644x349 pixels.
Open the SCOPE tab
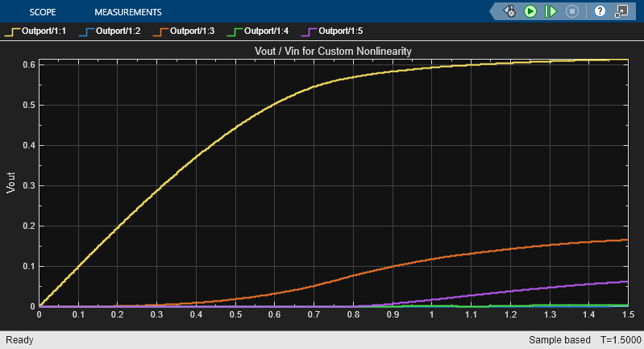(42, 12)
